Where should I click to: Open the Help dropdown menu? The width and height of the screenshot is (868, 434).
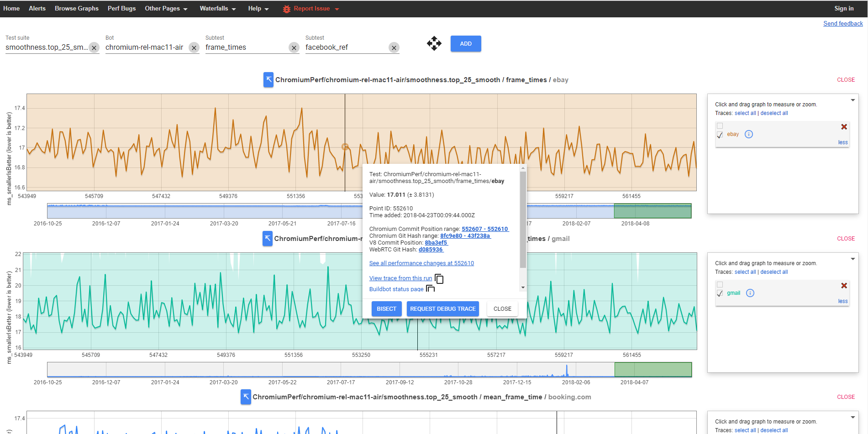point(258,9)
